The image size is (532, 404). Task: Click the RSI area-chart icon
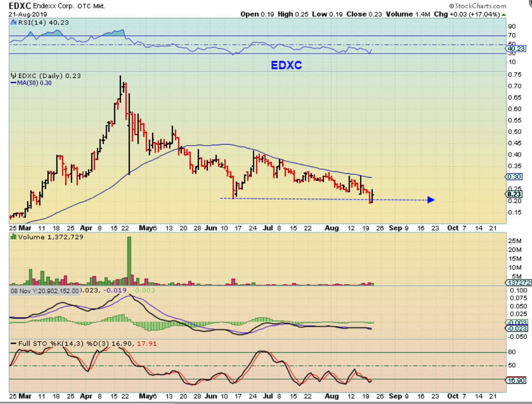13,23
